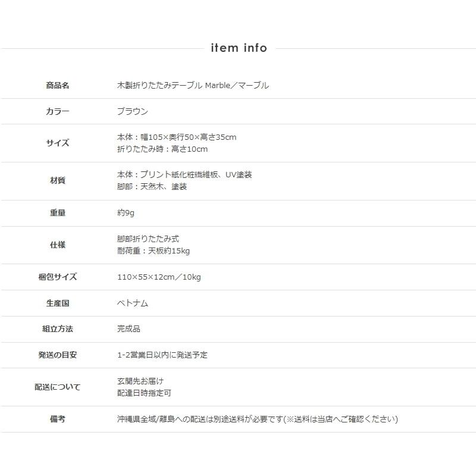Click the 組立方法 value 完成品
The image size is (476, 476).
click(x=129, y=328)
